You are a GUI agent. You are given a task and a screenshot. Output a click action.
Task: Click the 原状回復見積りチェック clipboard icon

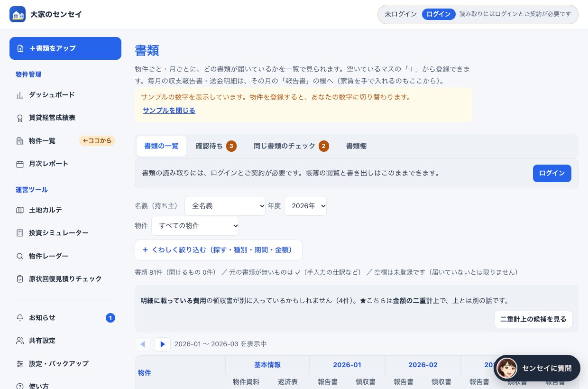point(20,279)
